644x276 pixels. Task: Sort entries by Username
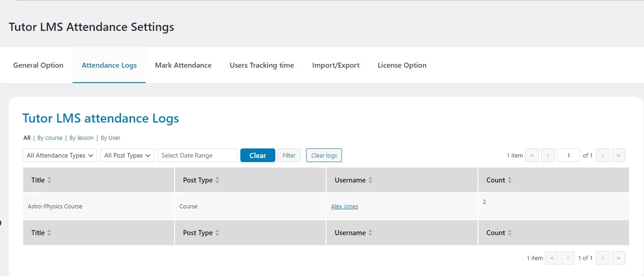pos(371,180)
